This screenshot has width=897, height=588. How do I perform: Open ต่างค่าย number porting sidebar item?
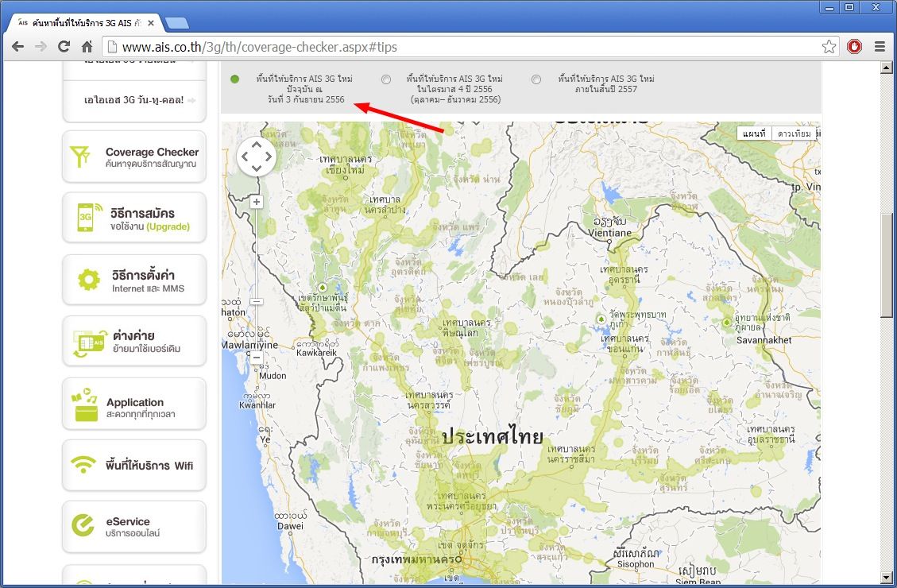pos(133,342)
